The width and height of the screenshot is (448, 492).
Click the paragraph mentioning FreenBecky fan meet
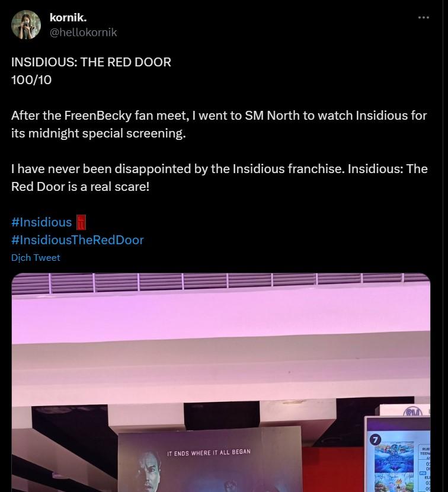pos(219,124)
